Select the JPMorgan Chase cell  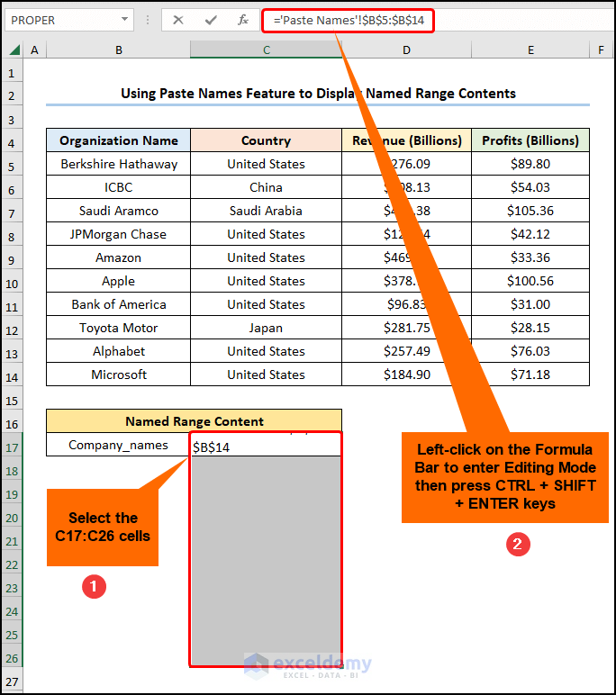point(118,234)
